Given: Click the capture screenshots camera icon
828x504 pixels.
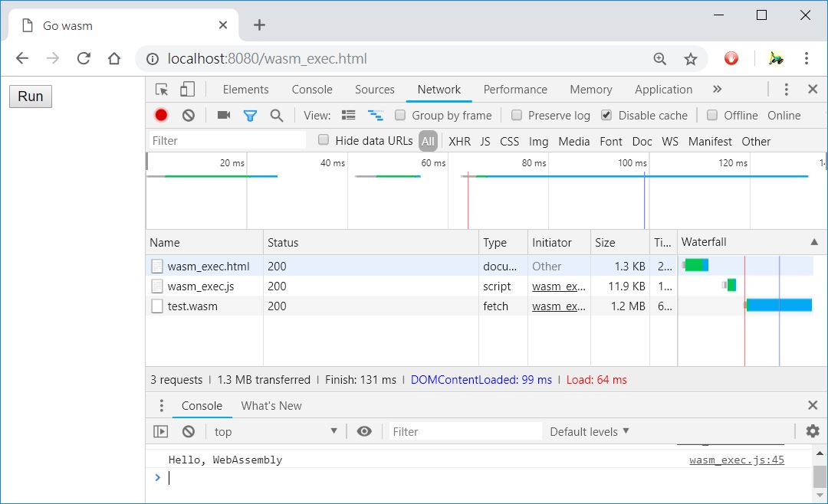Looking at the screenshot, I should point(224,115).
